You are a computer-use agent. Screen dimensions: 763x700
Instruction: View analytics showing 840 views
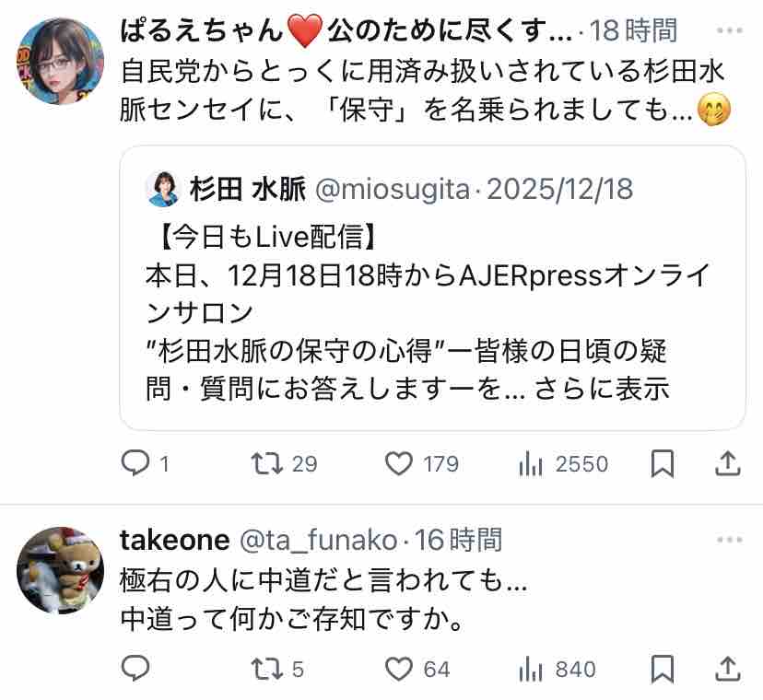tap(532, 668)
